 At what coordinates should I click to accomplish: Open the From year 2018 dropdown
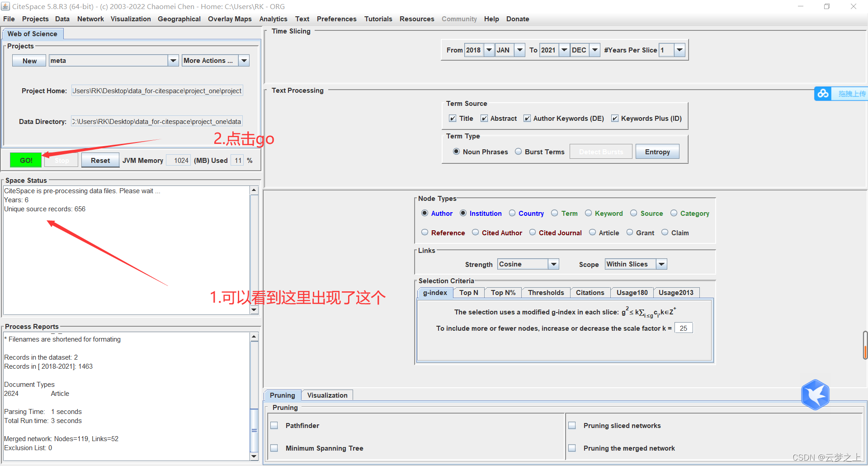[x=489, y=50]
